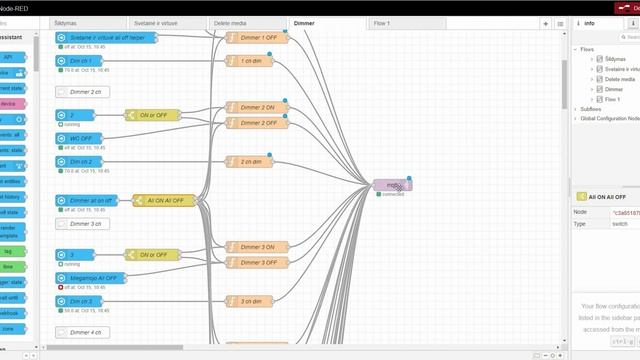Select the 'All ON All OFF' switch node

tap(164, 200)
